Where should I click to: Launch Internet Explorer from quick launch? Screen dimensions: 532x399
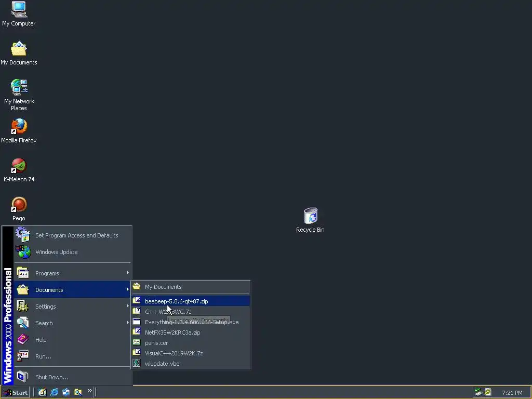pyautogui.click(x=54, y=392)
